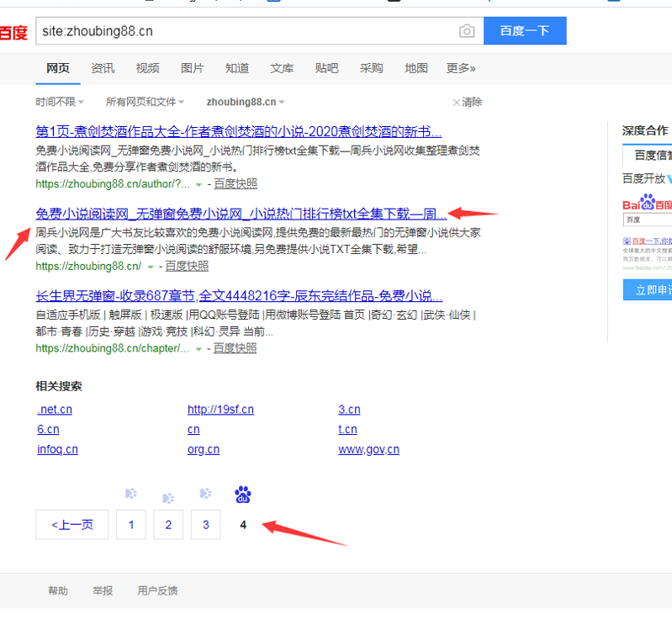This screenshot has height=630, width=672.
Task: Go to results page 3
Action: (x=206, y=525)
